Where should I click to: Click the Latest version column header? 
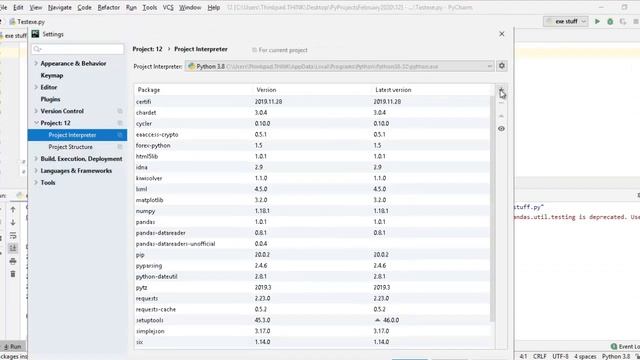point(393,90)
